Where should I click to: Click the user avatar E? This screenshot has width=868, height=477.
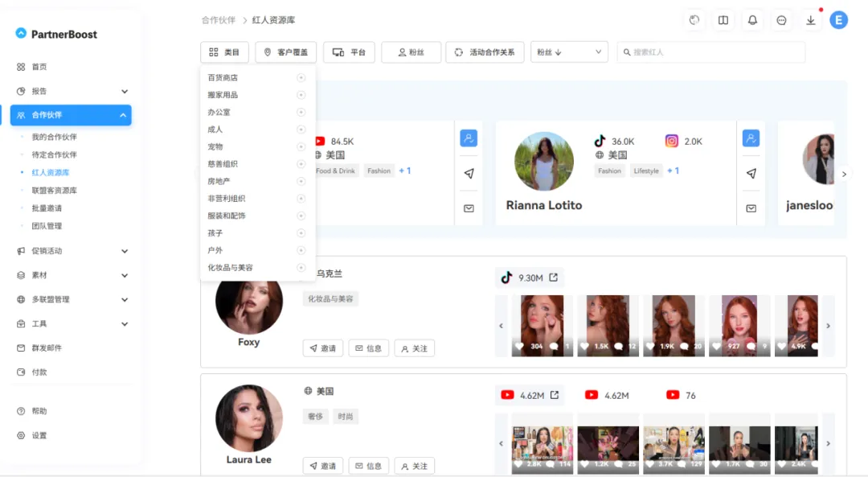click(838, 20)
